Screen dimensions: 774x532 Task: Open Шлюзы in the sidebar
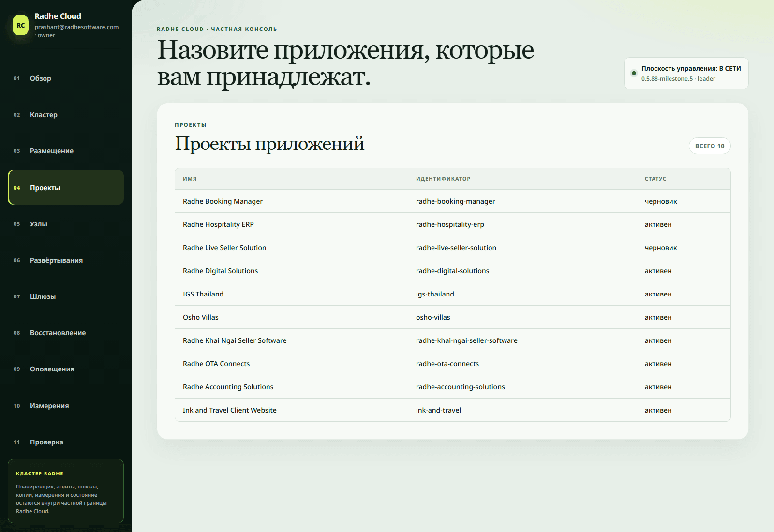[66, 296]
